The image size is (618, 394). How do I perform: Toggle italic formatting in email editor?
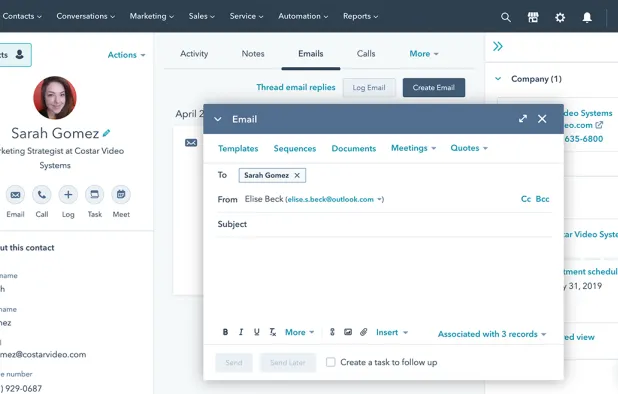click(241, 332)
